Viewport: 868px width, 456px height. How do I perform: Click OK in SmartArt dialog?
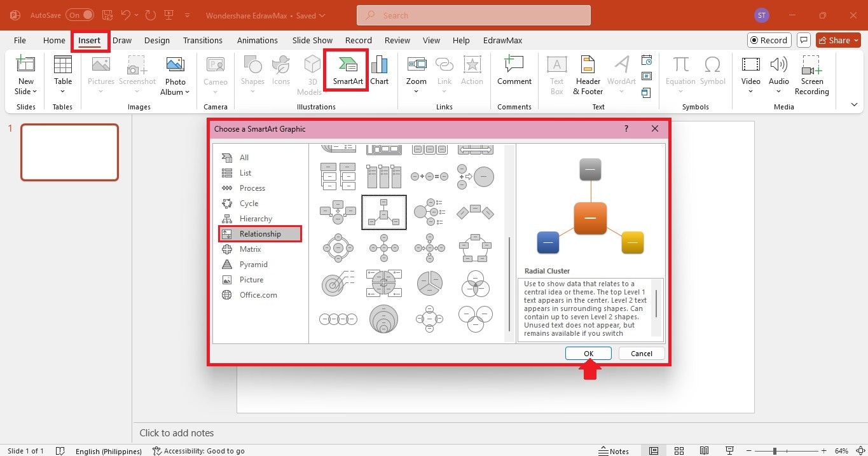click(x=588, y=354)
